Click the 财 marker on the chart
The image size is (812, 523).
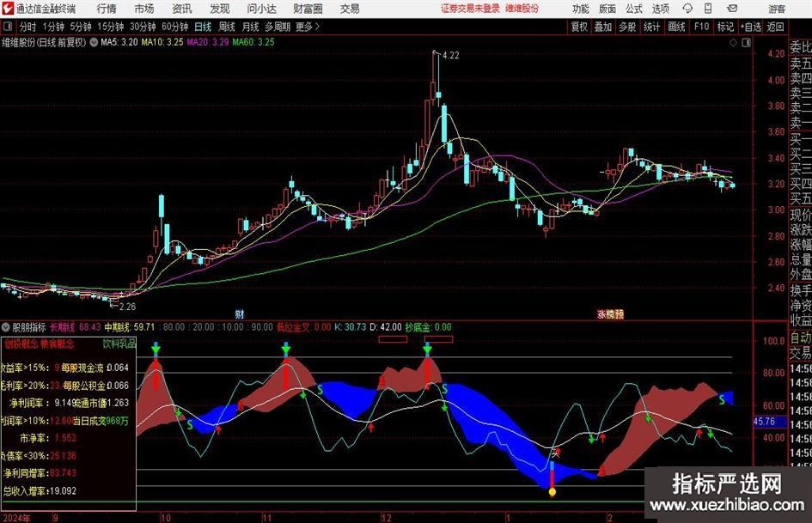[x=239, y=313]
